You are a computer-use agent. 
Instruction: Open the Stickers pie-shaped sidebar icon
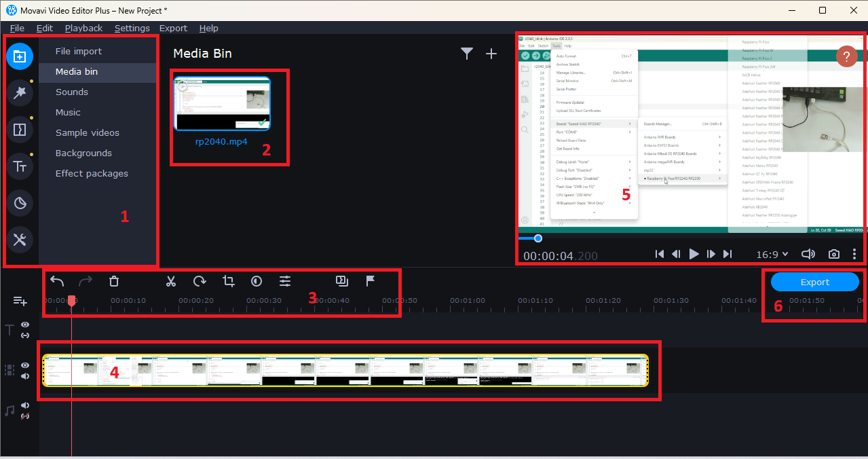coord(20,203)
